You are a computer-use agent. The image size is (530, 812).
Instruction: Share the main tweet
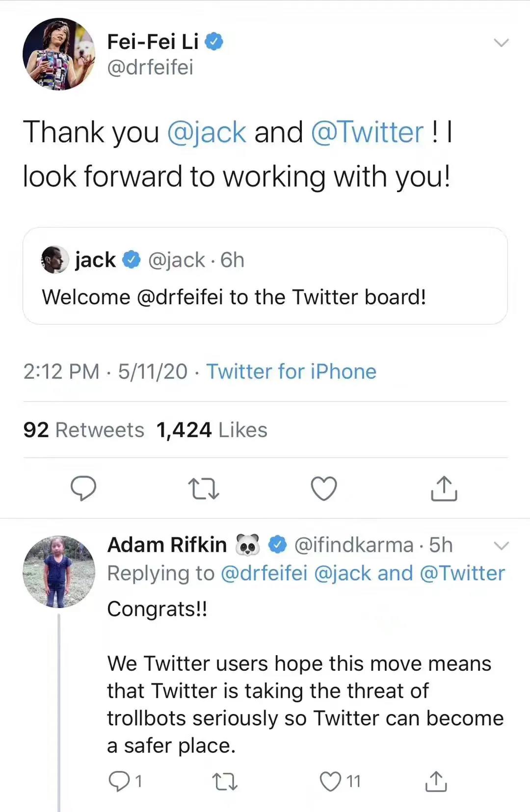coord(444,488)
